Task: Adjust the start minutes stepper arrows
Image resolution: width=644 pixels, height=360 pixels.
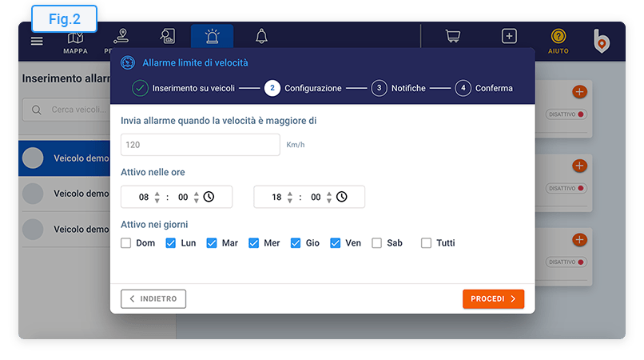Action: (197, 197)
